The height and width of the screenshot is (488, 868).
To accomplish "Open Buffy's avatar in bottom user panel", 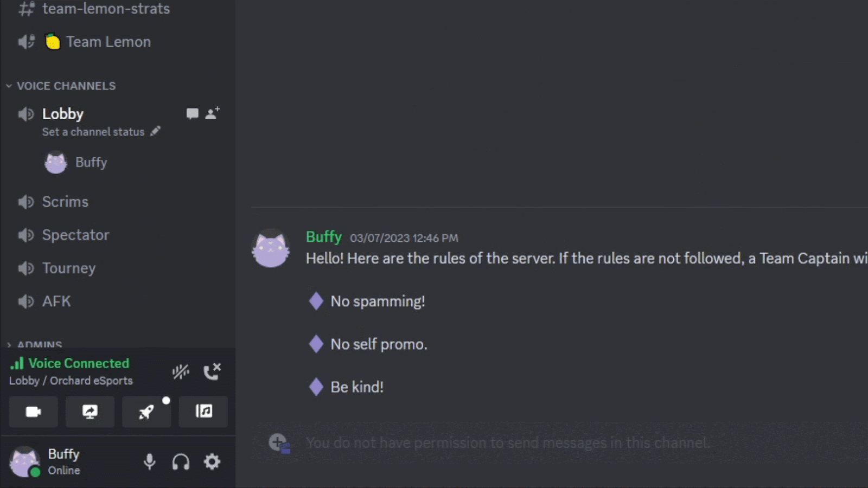I will (25, 462).
